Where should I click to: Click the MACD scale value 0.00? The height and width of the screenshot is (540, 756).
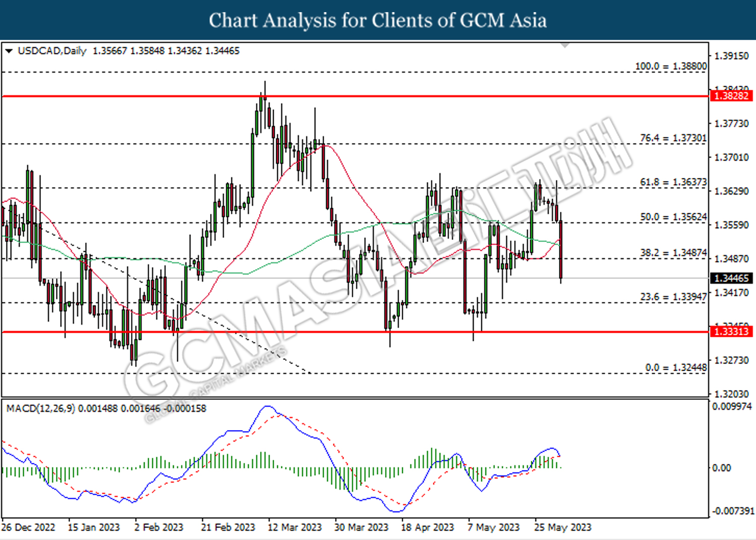click(721, 468)
